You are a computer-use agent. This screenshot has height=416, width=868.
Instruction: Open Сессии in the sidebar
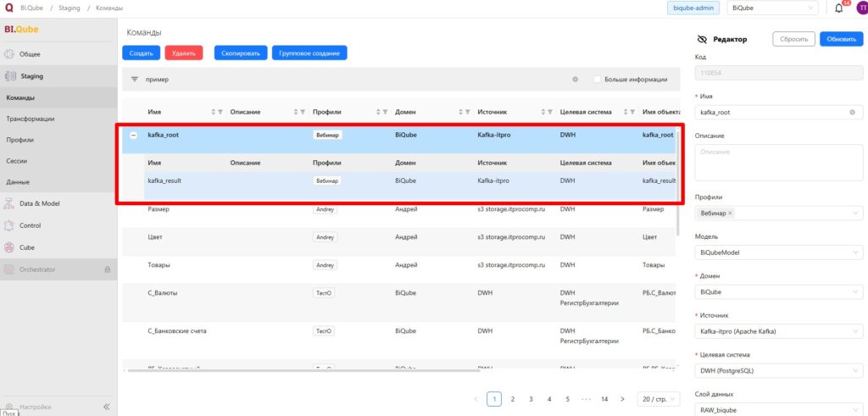[x=58, y=161]
